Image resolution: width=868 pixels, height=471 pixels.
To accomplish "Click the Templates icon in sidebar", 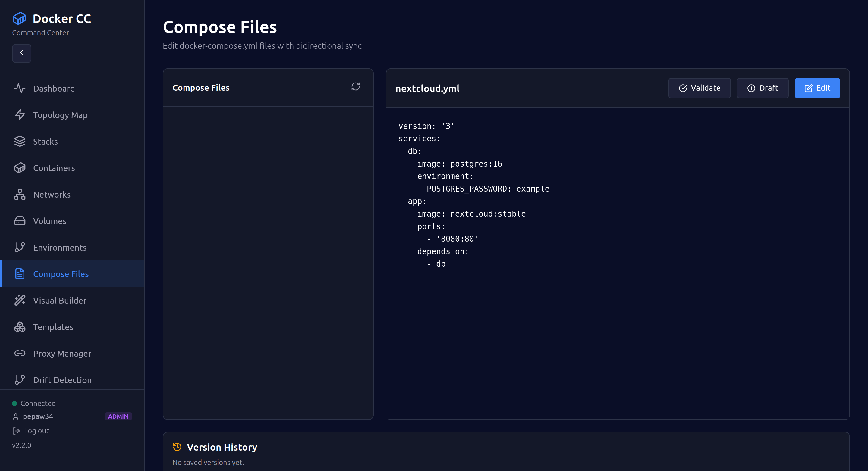I will click(x=20, y=326).
